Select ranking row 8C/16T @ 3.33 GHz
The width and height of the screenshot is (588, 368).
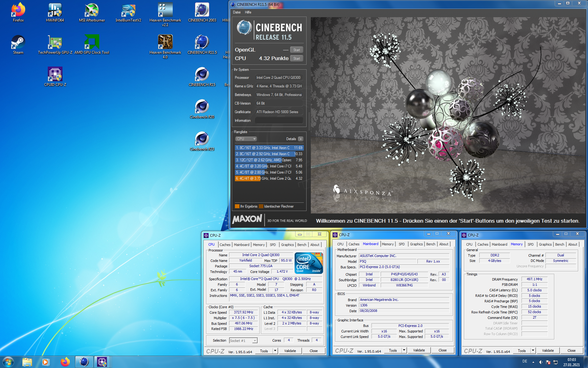tap(269, 148)
